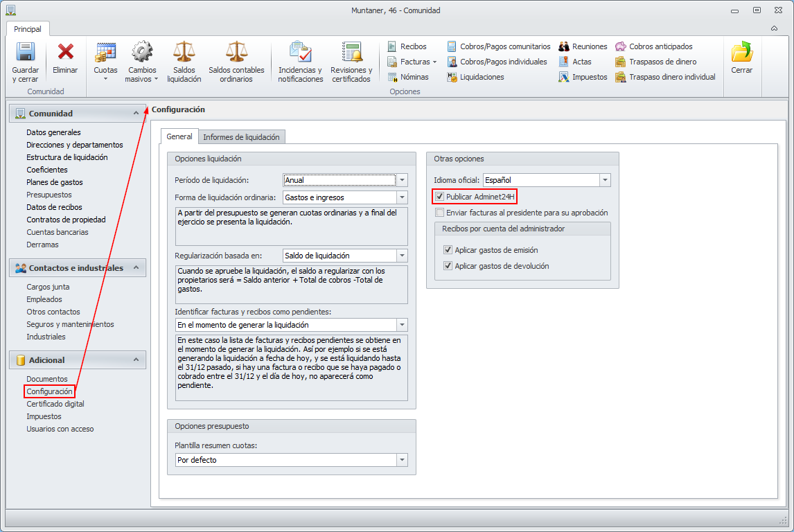Collapse the Comunidad sidebar group

pyautogui.click(x=136, y=113)
